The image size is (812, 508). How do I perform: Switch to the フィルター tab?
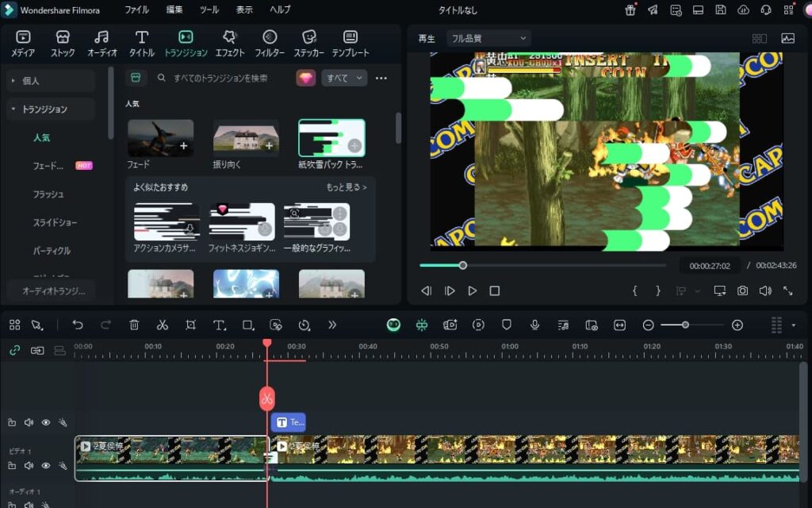click(270, 43)
